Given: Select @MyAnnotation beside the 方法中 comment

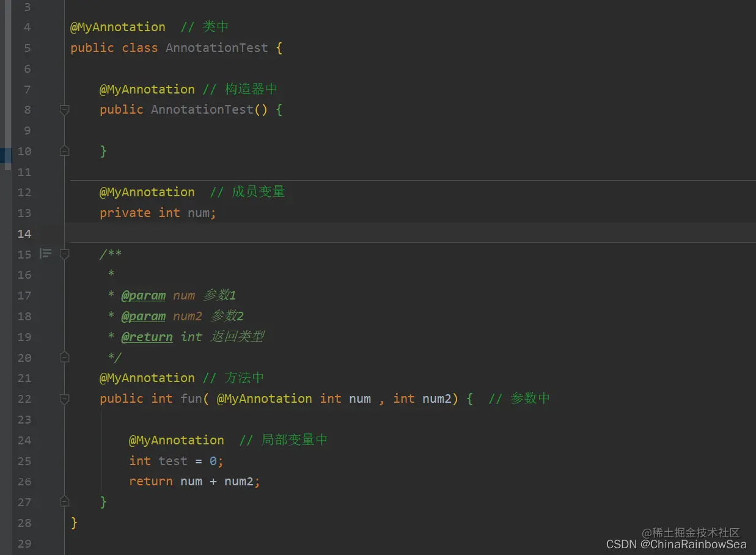Looking at the screenshot, I should pos(147,378).
